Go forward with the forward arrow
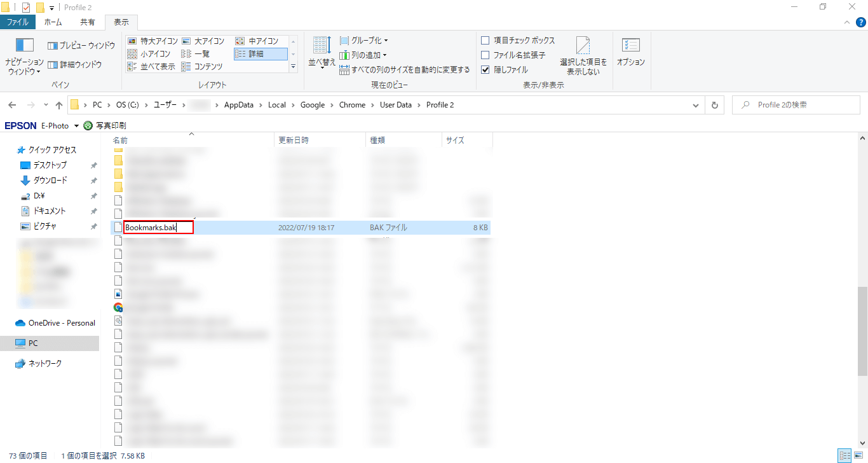The width and height of the screenshot is (868, 463). point(31,105)
